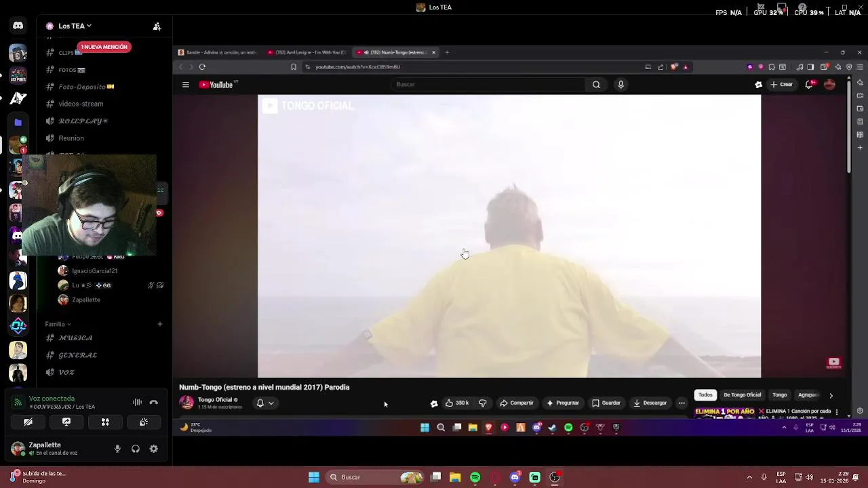Viewport: 868px width, 488px height.
Task: Click the YouTube Crear button
Action: pyautogui.click(x=781, y=85)
